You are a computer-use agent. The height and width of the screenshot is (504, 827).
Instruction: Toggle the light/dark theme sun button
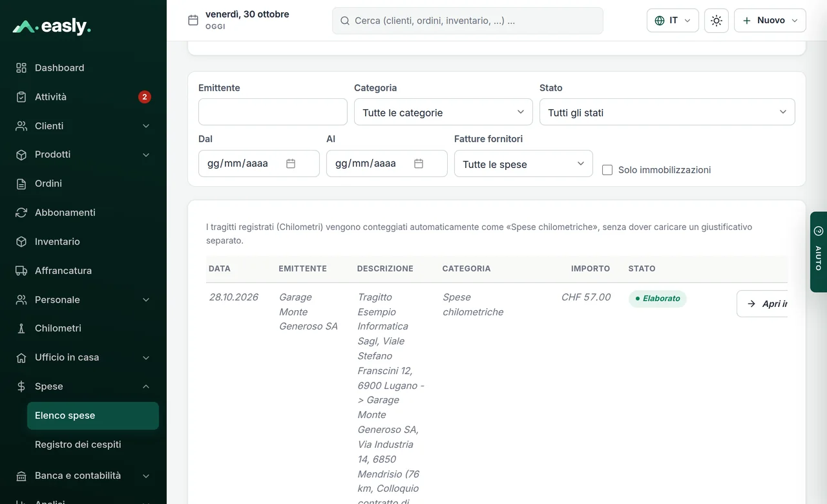[717, 21]
